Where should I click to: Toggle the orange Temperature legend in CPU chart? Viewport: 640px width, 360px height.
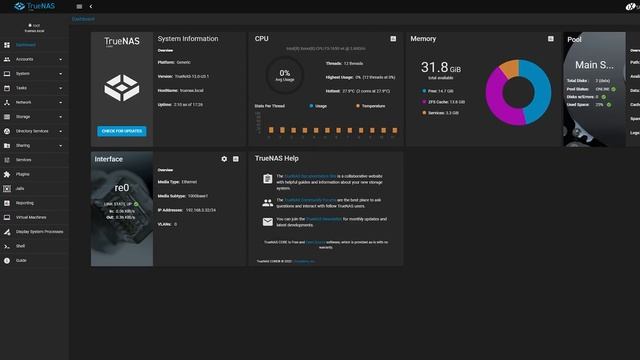coord(371,106)
